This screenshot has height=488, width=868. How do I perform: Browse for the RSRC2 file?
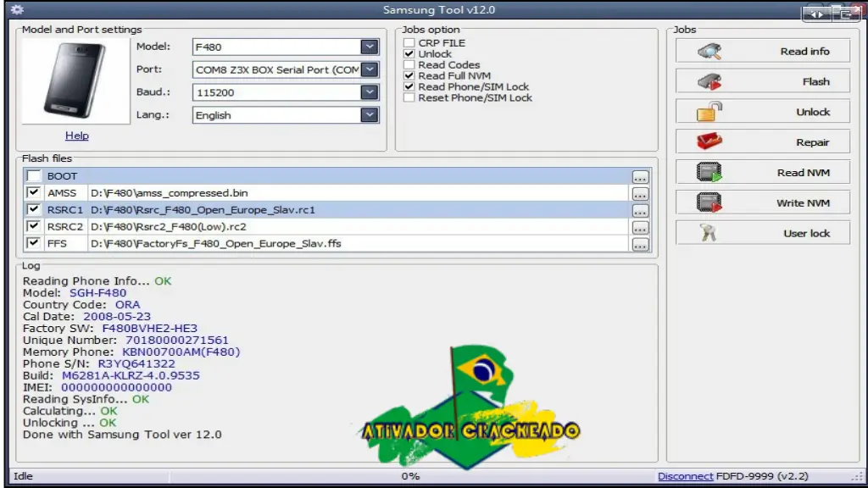(640, 228)
